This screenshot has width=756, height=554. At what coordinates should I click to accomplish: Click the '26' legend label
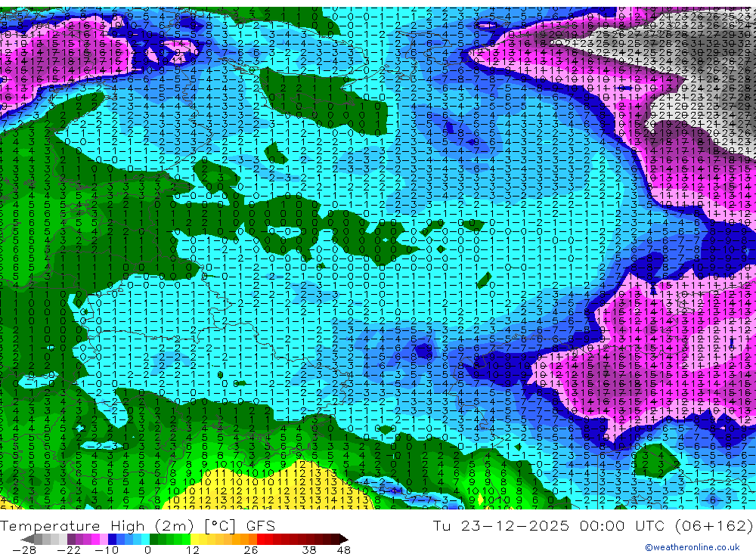point(251,549)
